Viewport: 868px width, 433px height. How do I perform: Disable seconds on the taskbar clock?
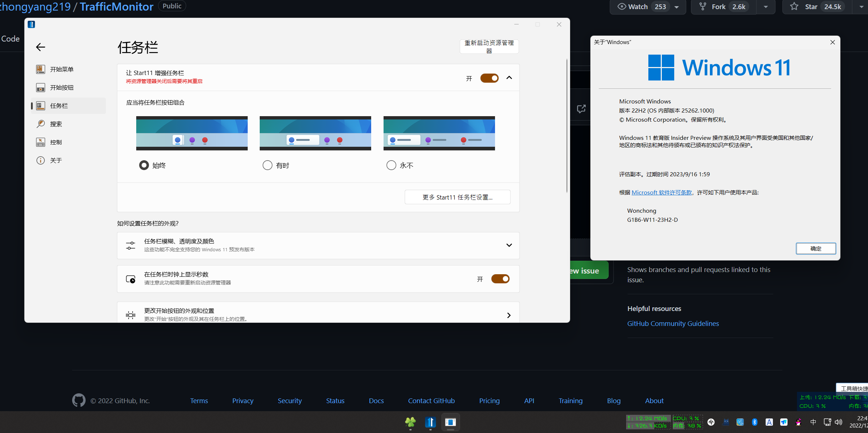[x=500, y=279]
